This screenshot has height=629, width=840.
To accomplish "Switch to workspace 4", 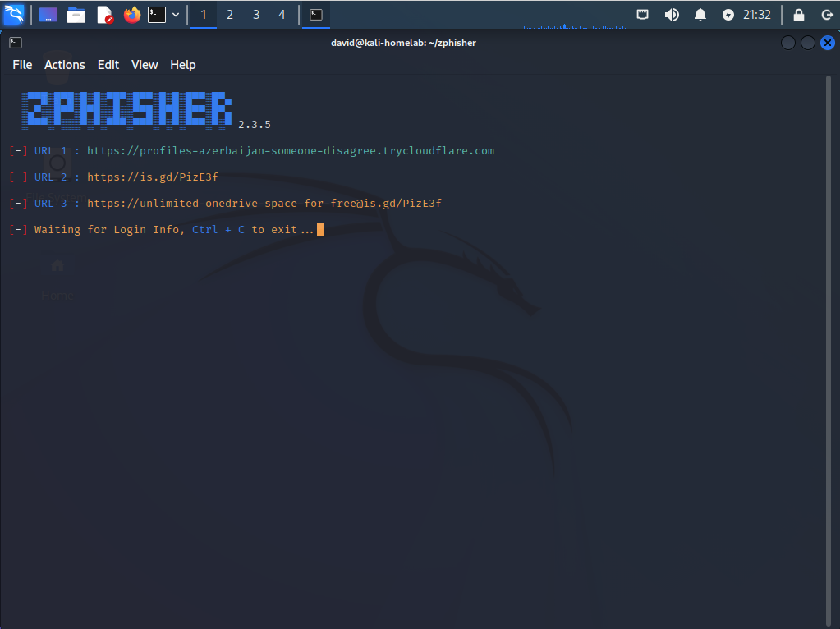I will pyautogui.click(x=282, y=15).
